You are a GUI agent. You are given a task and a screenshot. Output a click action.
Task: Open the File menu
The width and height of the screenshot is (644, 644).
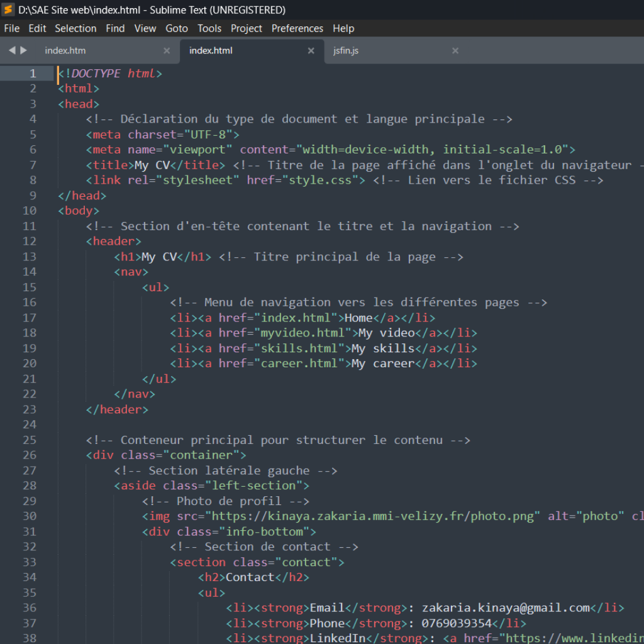tap(12, 28)
